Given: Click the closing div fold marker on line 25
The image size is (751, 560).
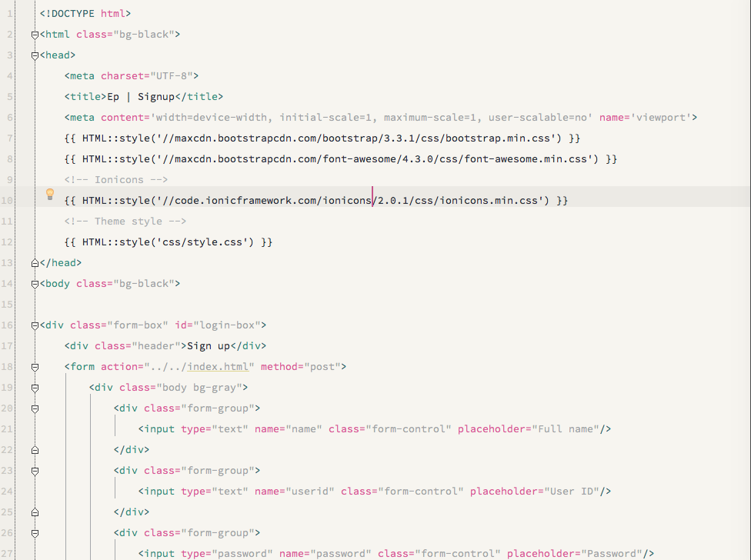Looking at the screenshot, I should pos(35,512).
